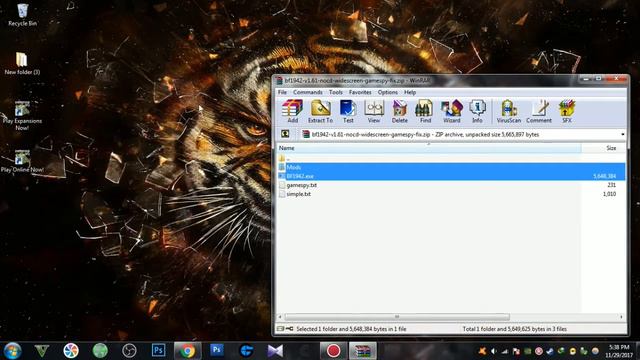Click the Comment toolbar icon
This screenshot has height=360, width=640.
pyautogui.click(x=539, y=111)
